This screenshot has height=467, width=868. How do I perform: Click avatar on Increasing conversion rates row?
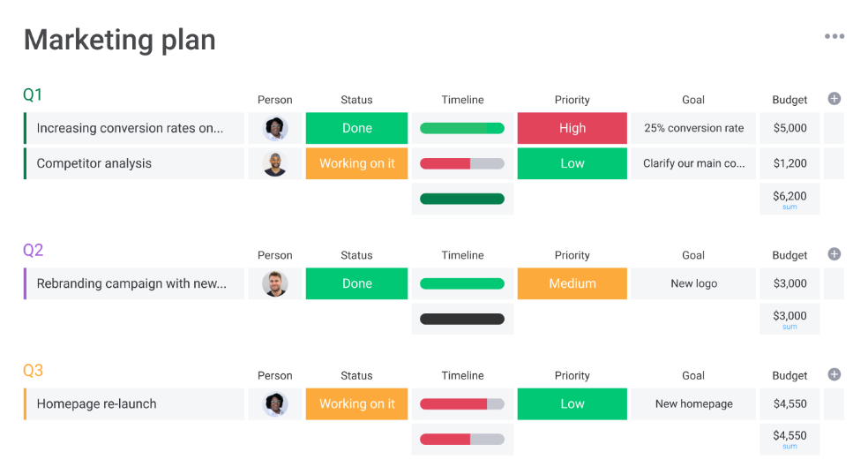[275, 128]
